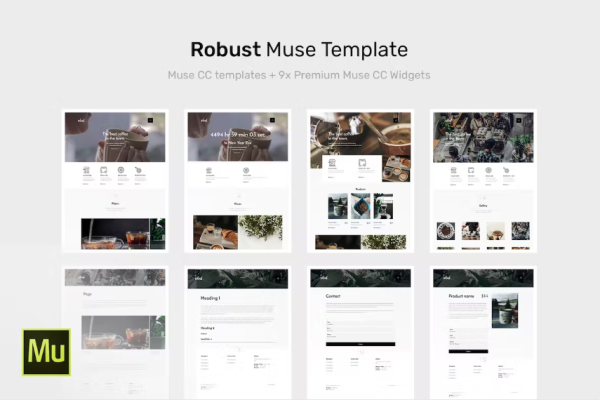600x400 pixels.
Task: Open the first coffee homepage template preview
Action: click(x=115, y=180)
